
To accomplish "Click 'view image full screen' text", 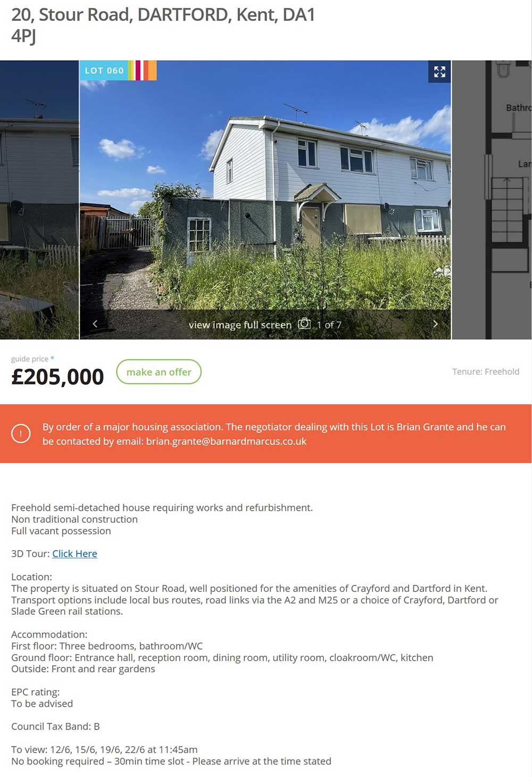I will (x=240, y=325).
